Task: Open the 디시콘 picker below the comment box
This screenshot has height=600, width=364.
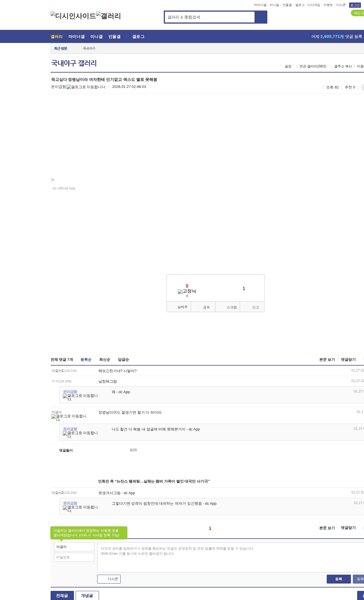Action: (x=109, y=579)
